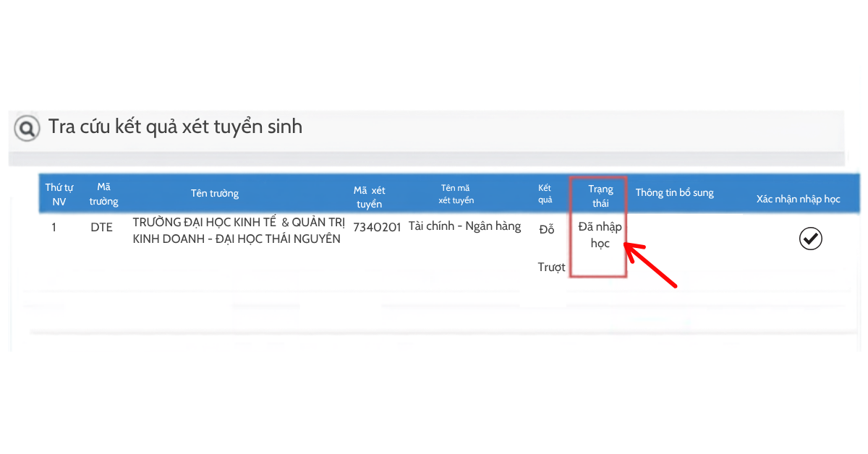Select the 'Trạng thái' column header
This screenshot has height=454, width=868.
[x=600, y=195]
